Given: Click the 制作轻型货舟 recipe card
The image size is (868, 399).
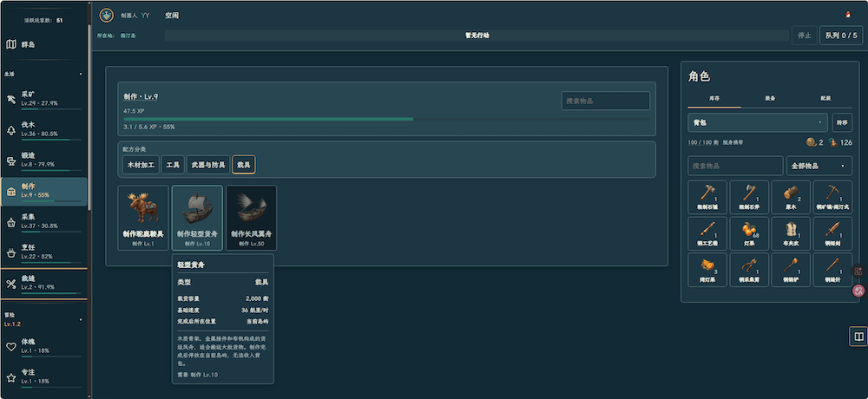Looking at the screenshot, I should point(197,218).
